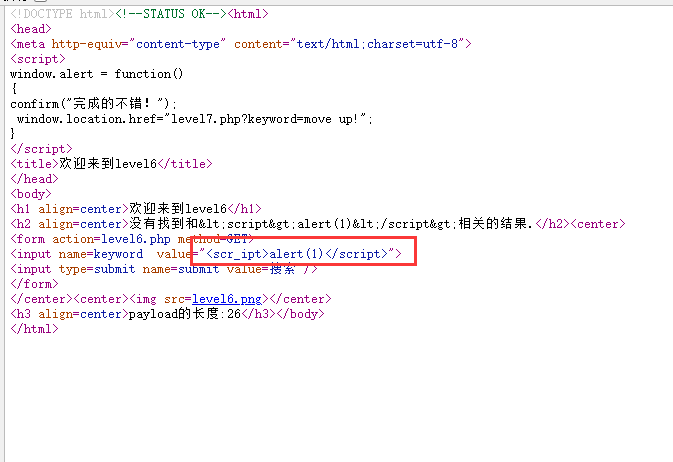673x462 pixels.
Task: Click the opening script tag below meta
Action: (x=38, y=59)
